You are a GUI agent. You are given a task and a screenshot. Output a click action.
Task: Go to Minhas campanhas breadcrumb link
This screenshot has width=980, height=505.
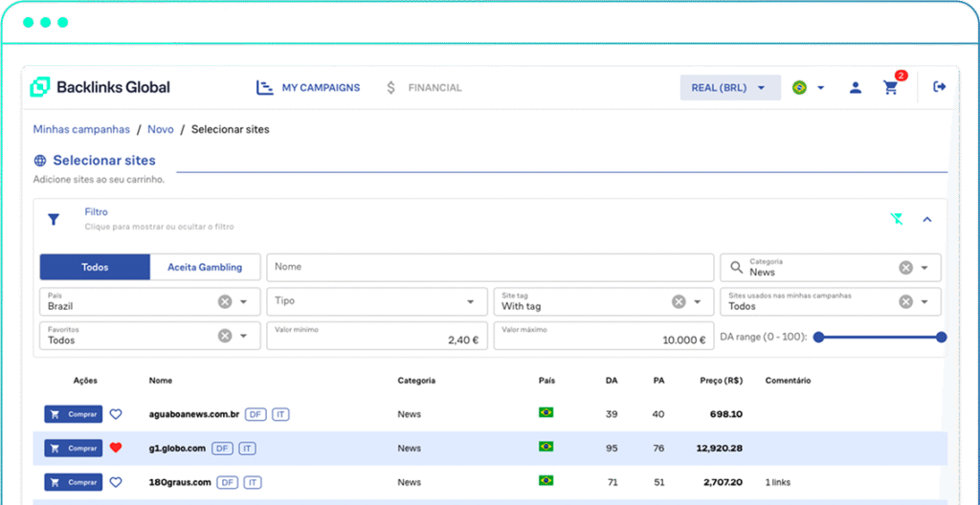click(81, 129)
